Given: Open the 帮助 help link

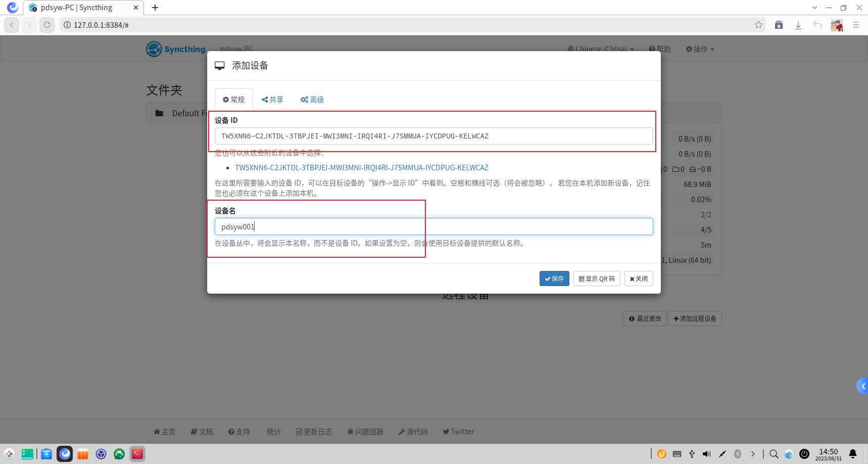Looking at the screenshot, I should (660, 49).
